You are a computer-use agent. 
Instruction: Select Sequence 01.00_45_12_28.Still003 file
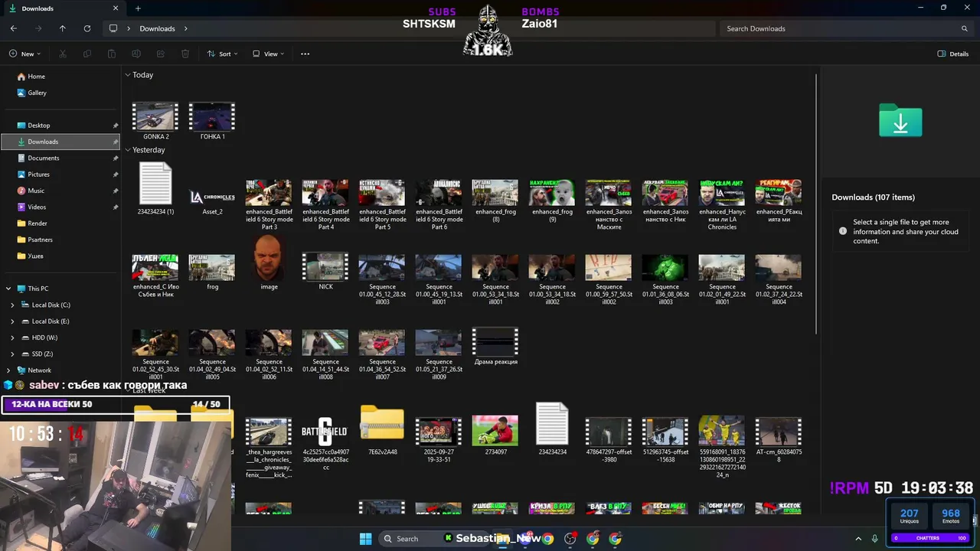pos(382,279)
